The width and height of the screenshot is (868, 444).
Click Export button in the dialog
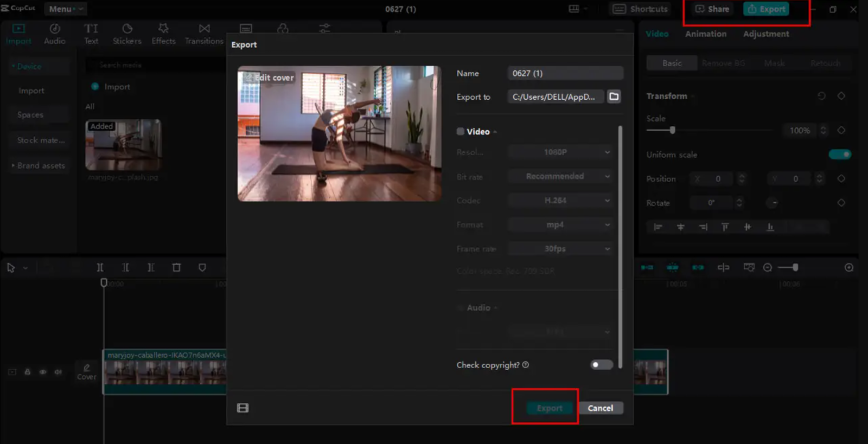tap(550, 408)
